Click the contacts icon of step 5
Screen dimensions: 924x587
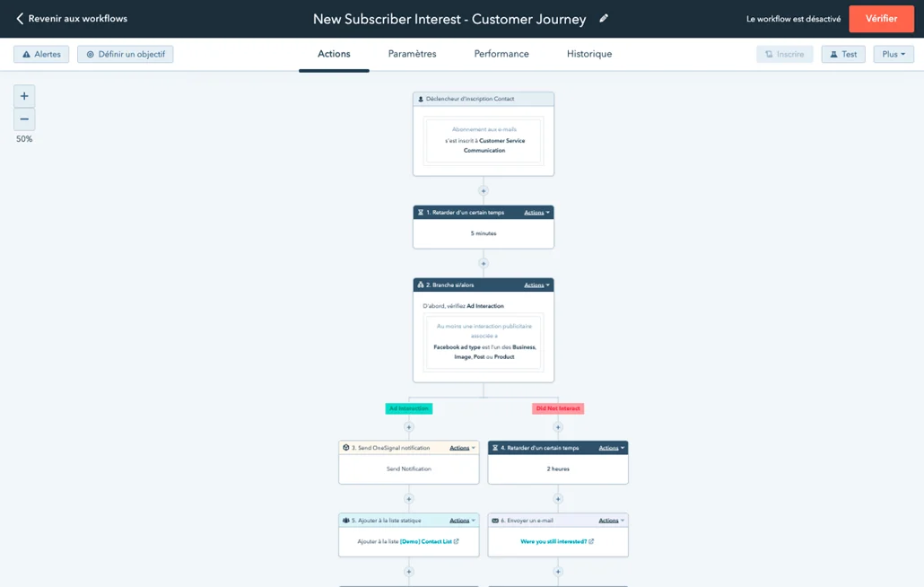346,521
